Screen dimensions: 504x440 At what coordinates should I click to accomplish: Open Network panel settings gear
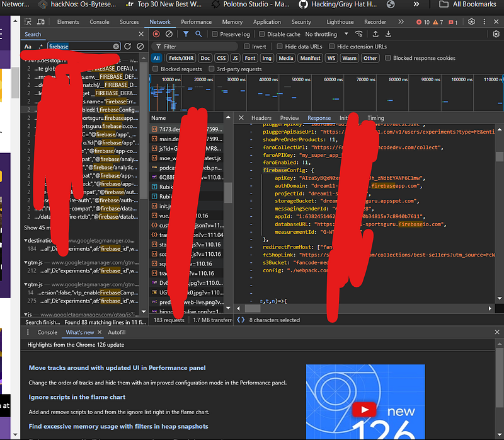[x=496, y=34]
